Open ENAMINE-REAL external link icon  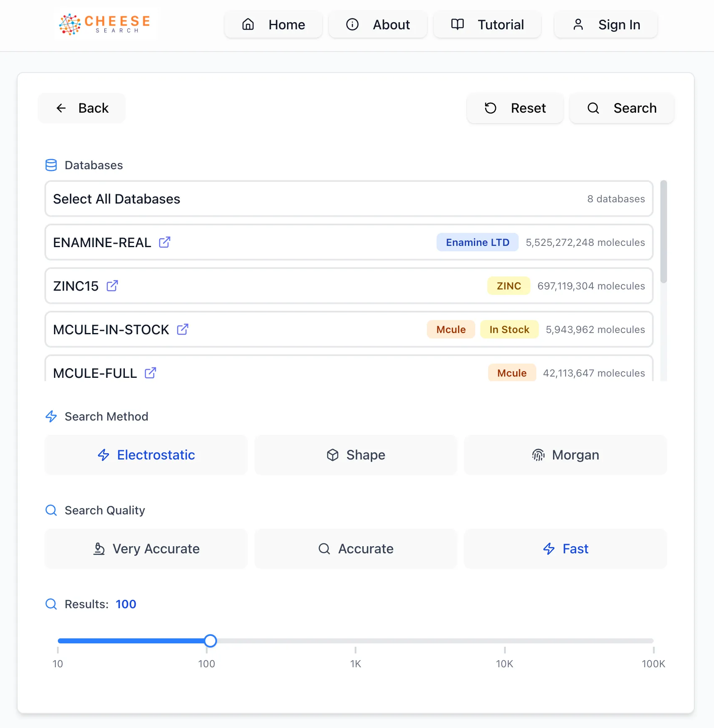click(x=165, y=242)
